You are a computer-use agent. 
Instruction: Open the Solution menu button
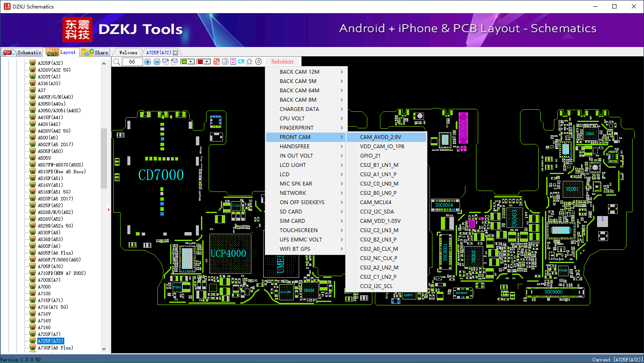[x=282, y=61]
